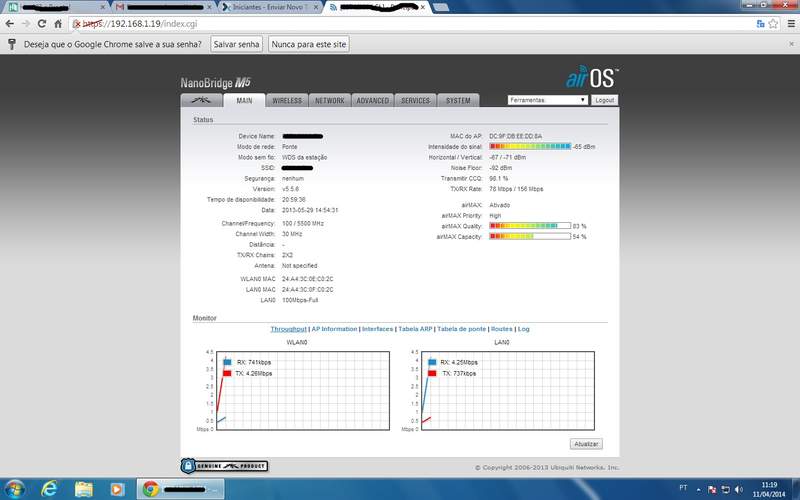Bookmark this page with star icon
This screenshot has height=500, width=800.
(773, 24)
